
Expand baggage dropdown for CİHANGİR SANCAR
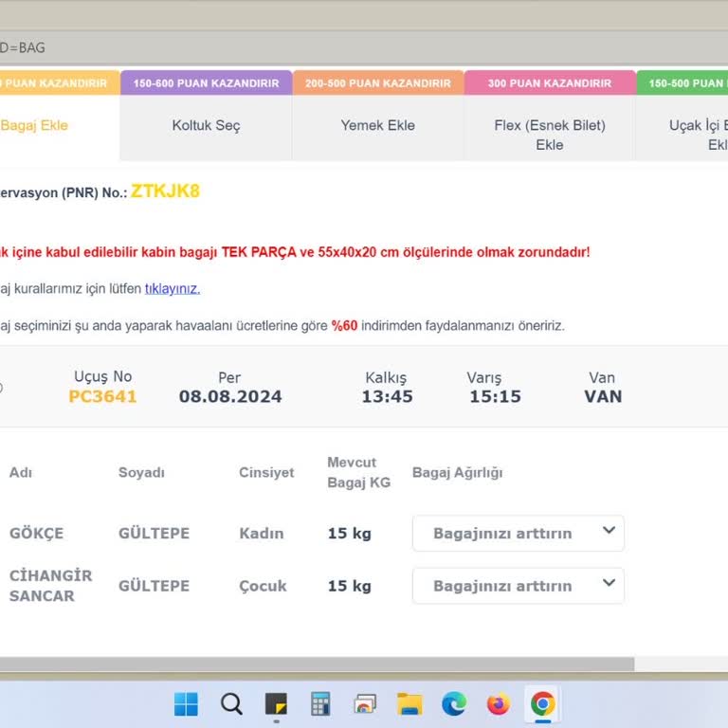coord(518,586)
